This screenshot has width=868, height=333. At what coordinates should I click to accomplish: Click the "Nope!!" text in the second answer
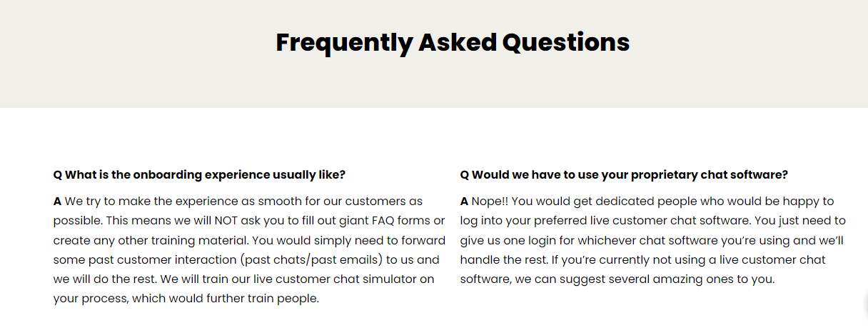pos(490,201)
